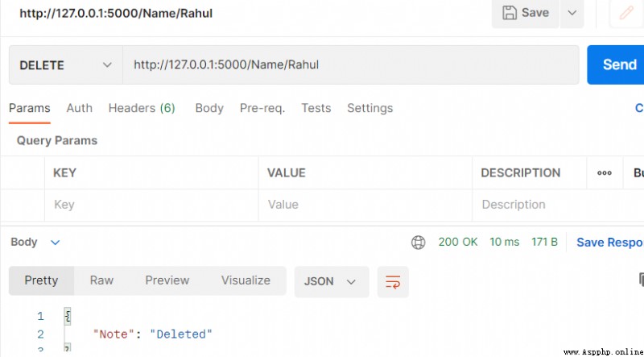Open the DELETE method dropdown
This screenshot has height=357, width=644.
pos(66,65)
